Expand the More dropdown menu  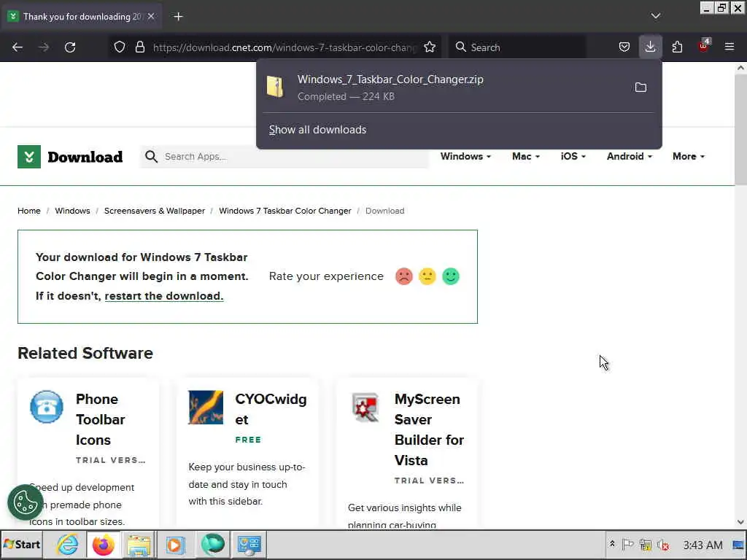pyautogui.click(x=689, y=156)
